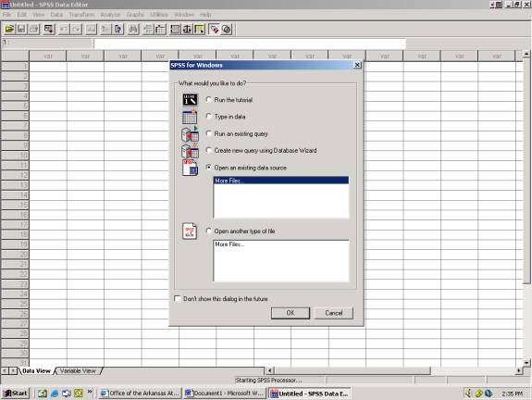The height and width of the screenshot is (400, 532).
Task: Choose Create new query using Database Wizard
Action: [x=209, y=150]
